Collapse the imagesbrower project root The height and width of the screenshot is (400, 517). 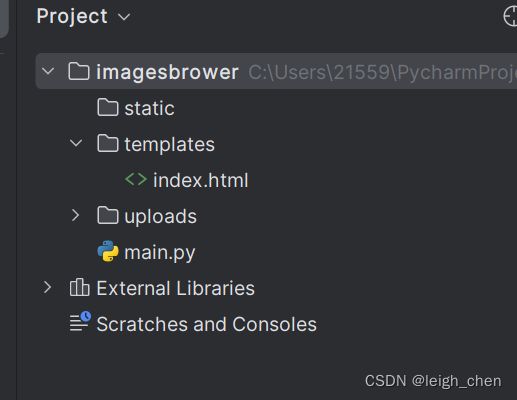coord(48,71)
